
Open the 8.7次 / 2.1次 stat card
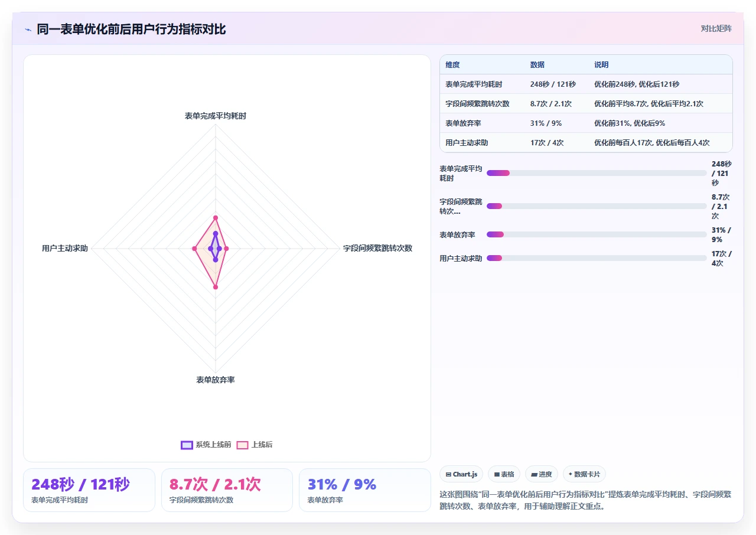click(x=227, y=490)
